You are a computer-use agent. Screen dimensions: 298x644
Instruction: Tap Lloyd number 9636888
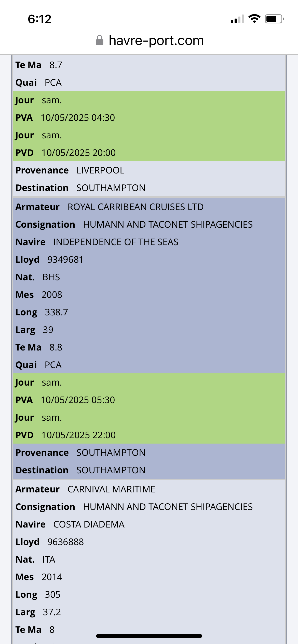click(66, 542)
